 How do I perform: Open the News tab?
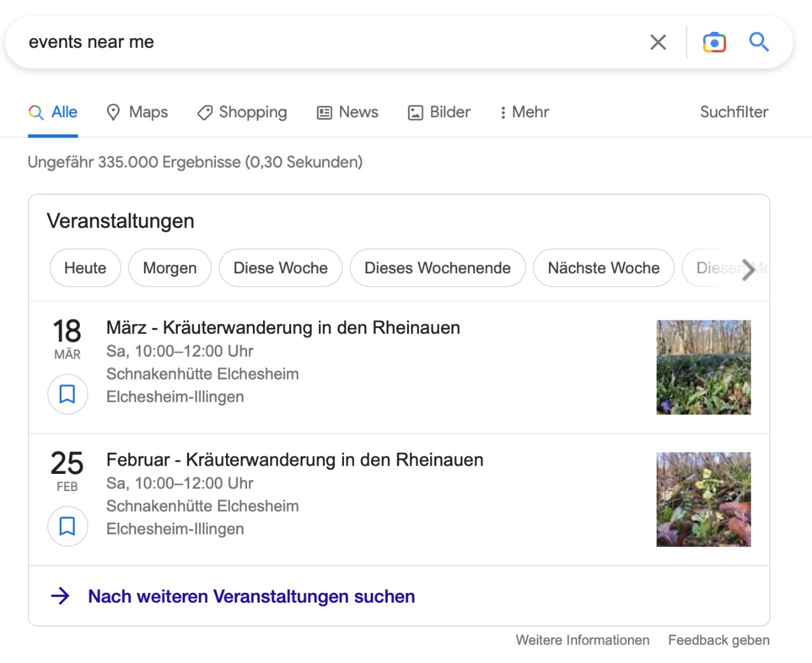coord(348,112)
